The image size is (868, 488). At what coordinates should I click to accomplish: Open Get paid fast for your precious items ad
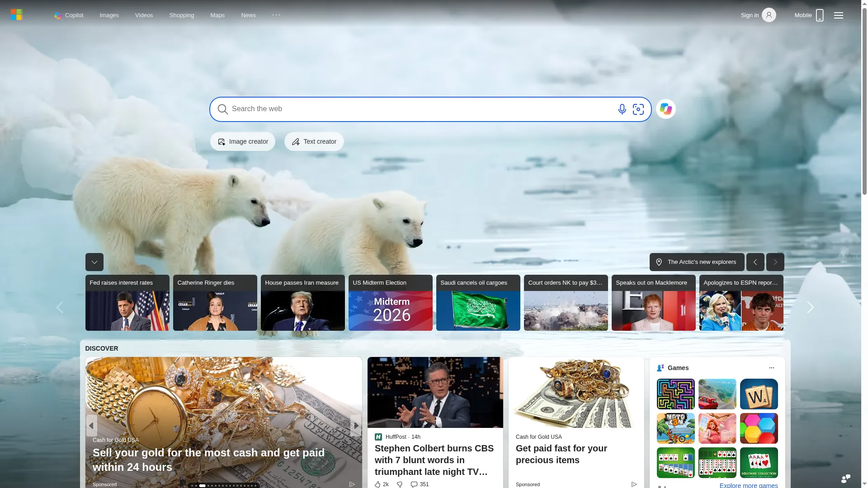tap(561, 454)
